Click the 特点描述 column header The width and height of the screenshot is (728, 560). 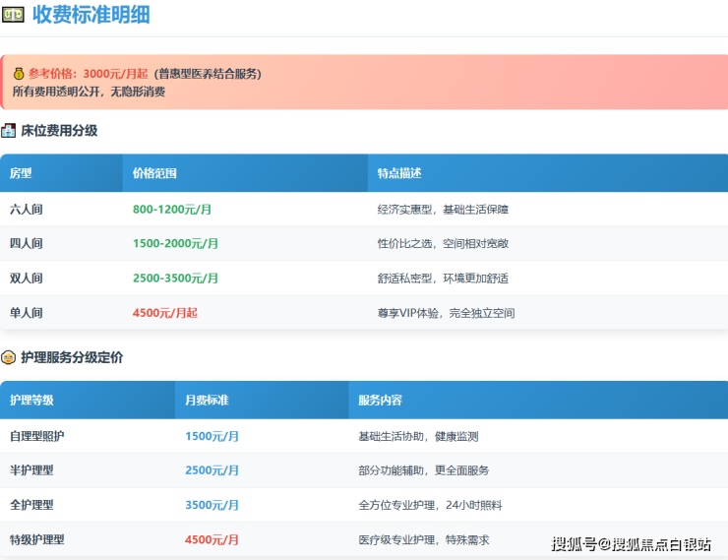point(399,173)
